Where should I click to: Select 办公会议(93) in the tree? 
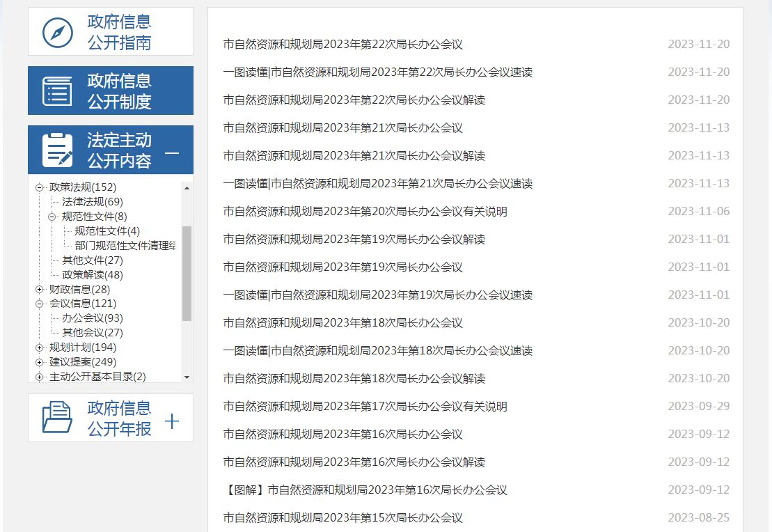(93, 318)
